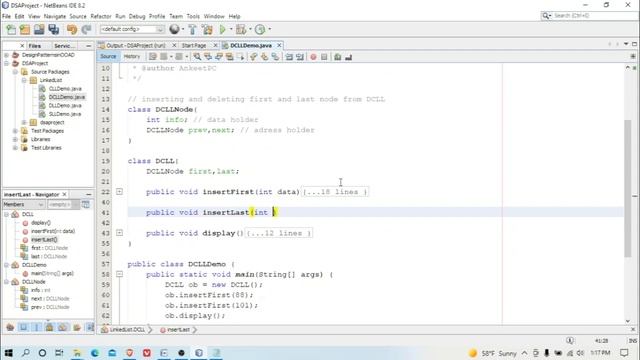The width and height of the screenshot is (640, 360).
Task: Run the project with green play icon
Action: (x=222, y=29)
